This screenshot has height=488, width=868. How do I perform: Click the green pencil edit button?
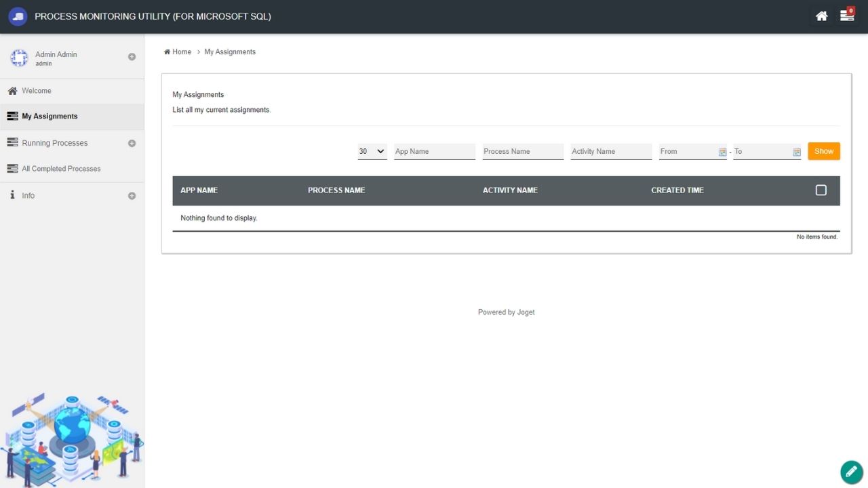[x=851, y=472]
